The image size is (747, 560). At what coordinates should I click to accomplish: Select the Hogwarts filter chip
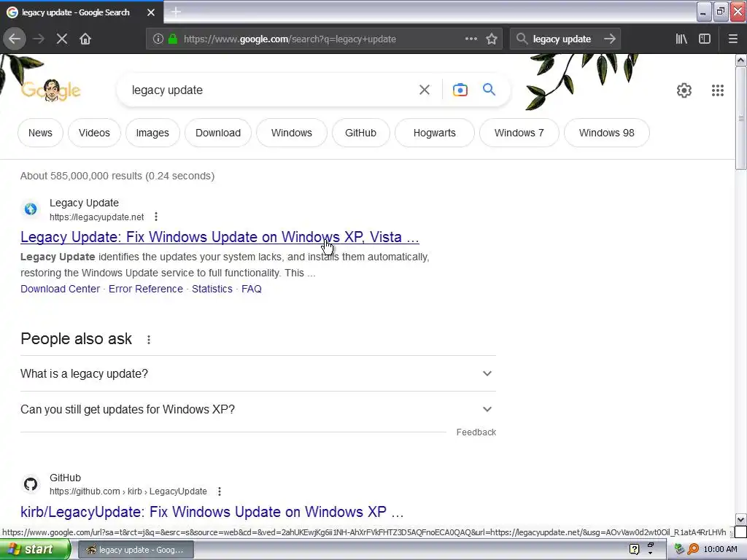point(435,133)
